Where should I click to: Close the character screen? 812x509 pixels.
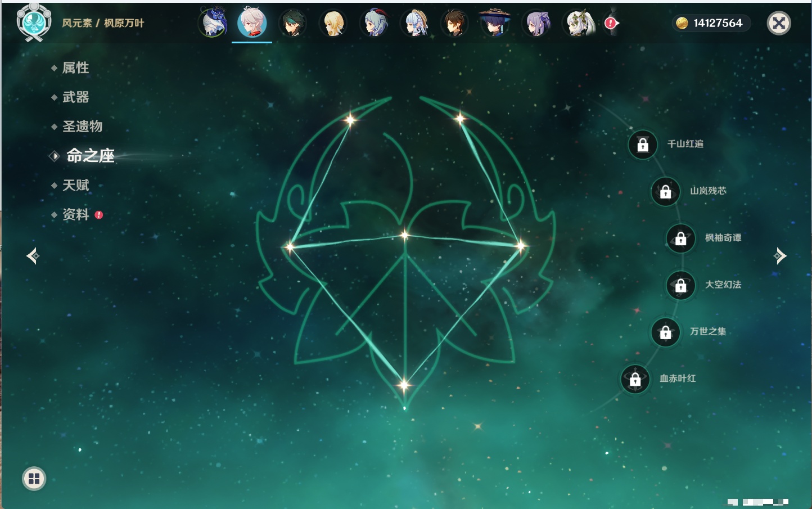pos(779,23)
